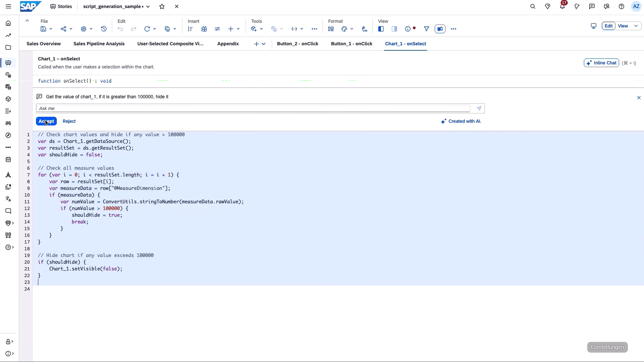Send the Ask me prompt
Viewport: 644px width, 362px height.
[x=479, y=108]
